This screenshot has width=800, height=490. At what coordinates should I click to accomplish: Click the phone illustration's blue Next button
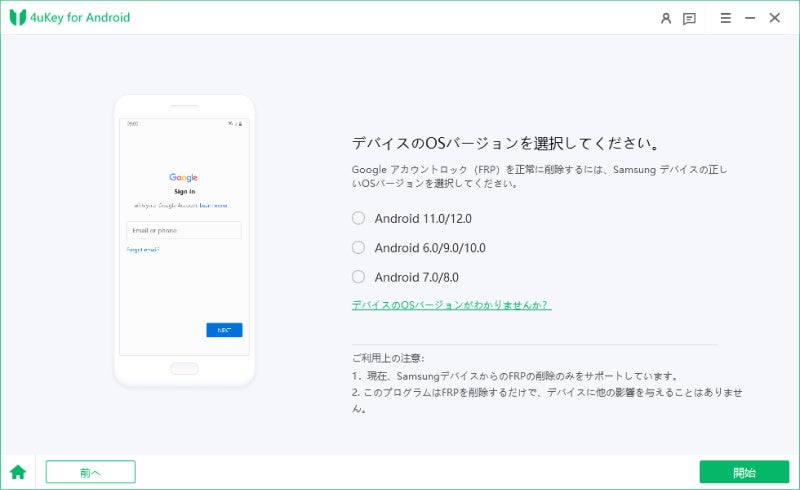pos(224,330)
